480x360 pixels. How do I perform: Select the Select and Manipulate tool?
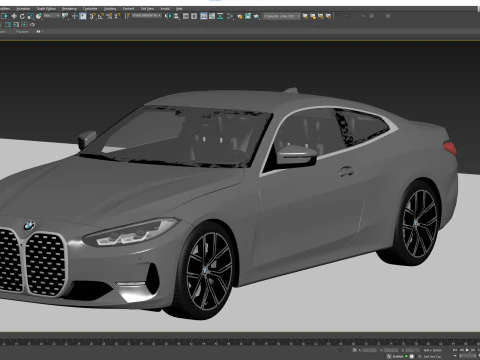click(x=74, y=16)
